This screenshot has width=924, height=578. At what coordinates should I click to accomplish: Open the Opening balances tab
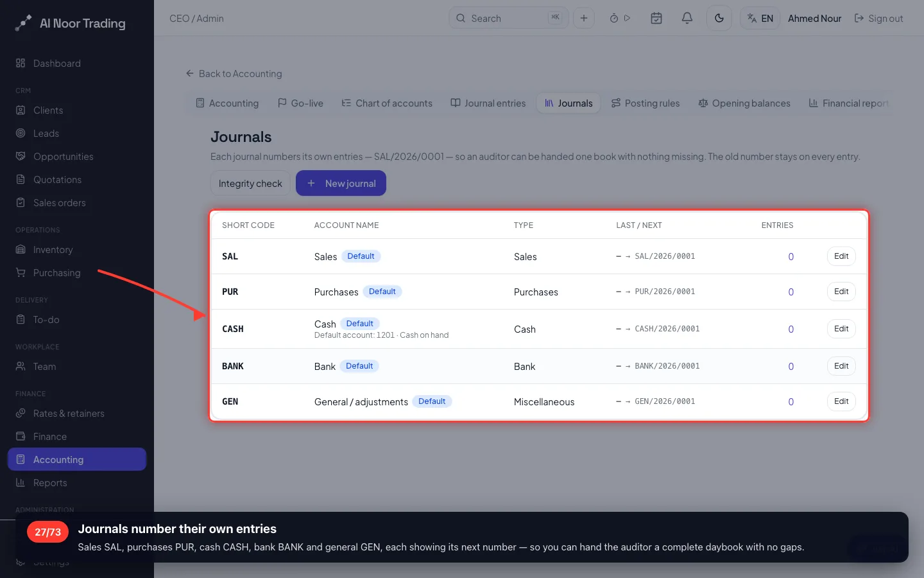744,103
